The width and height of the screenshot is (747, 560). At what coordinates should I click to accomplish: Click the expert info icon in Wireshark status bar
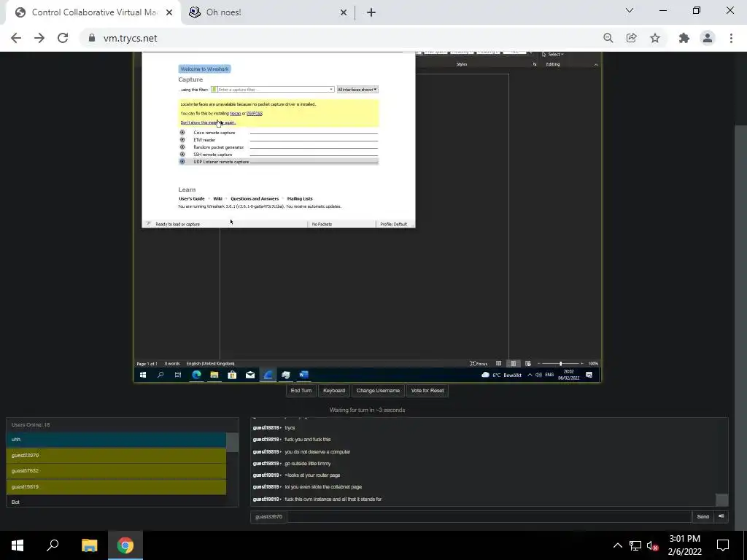[x=148, y=224]
